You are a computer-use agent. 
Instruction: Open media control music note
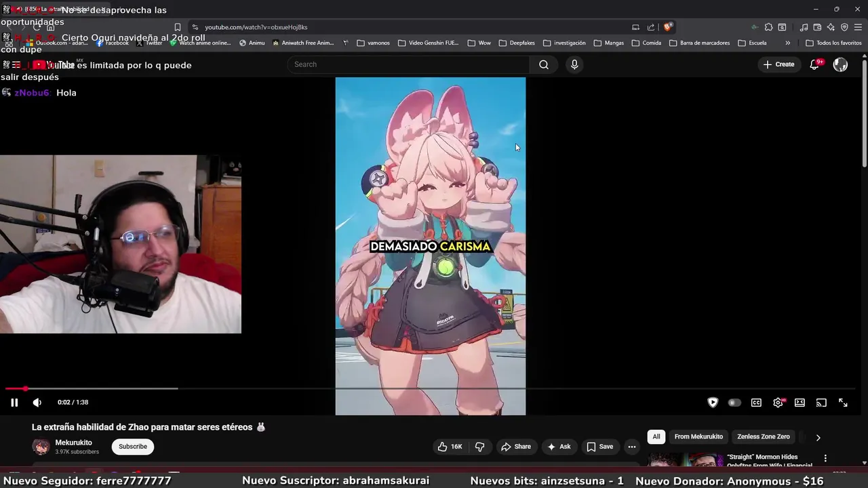804,27
